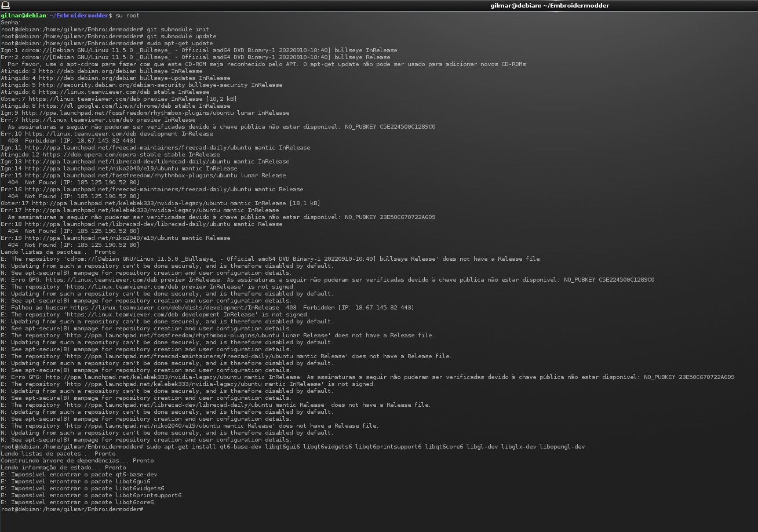Viewport: 758px width, 532px height.
Task: Click the 'Err:19' niko2040/e19 Release line
Action: coord(115,238)
